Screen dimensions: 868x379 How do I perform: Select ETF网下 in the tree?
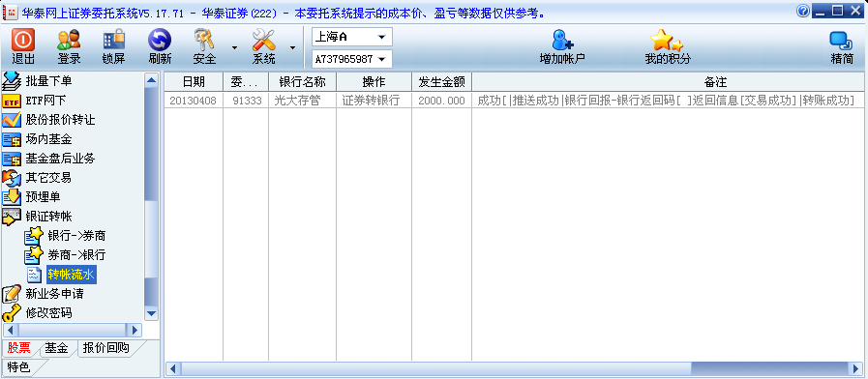(45, 101)
